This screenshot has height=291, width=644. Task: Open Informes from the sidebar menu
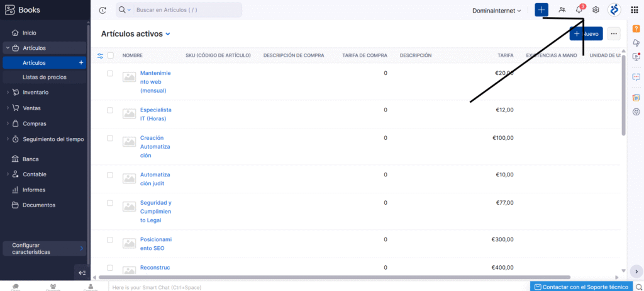tap(33, 190)
